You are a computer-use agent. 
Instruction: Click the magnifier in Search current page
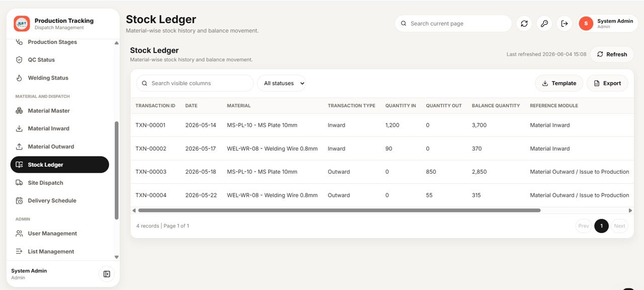(x=404, y=24)
